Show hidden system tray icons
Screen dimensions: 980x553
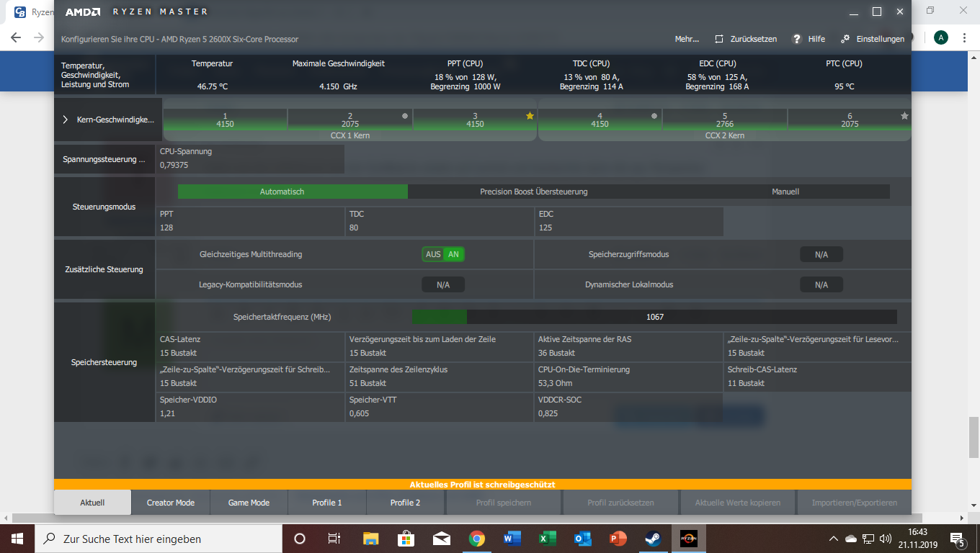(834, 539)
